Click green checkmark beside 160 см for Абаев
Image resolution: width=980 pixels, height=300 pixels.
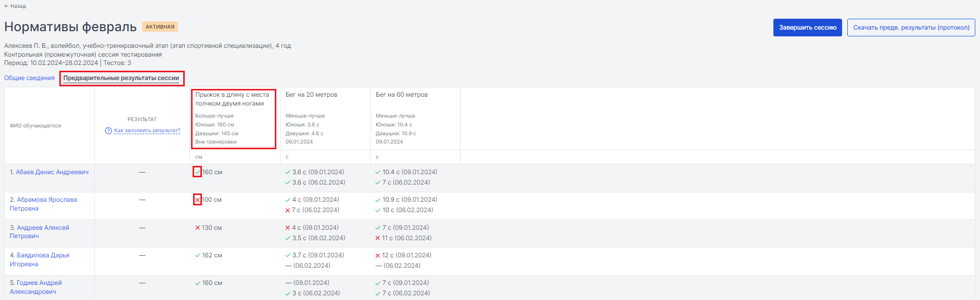[198, 172]
